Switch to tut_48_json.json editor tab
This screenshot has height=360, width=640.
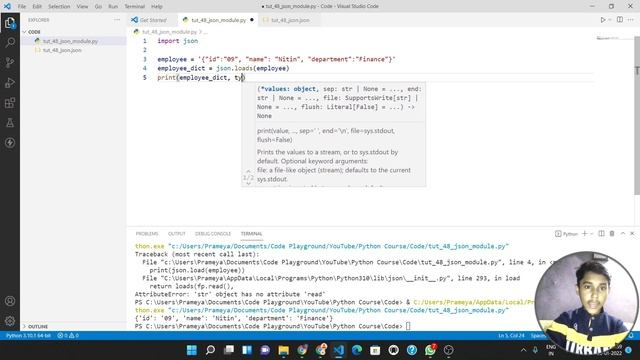click(x=290, y=20)
